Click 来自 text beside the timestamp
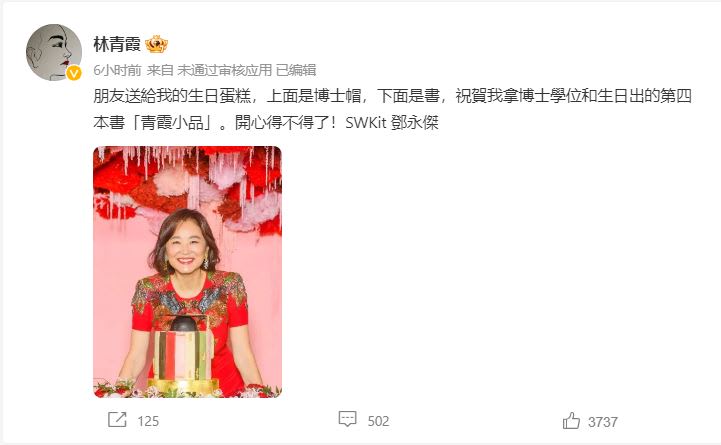721x445 pixels. 160,70
